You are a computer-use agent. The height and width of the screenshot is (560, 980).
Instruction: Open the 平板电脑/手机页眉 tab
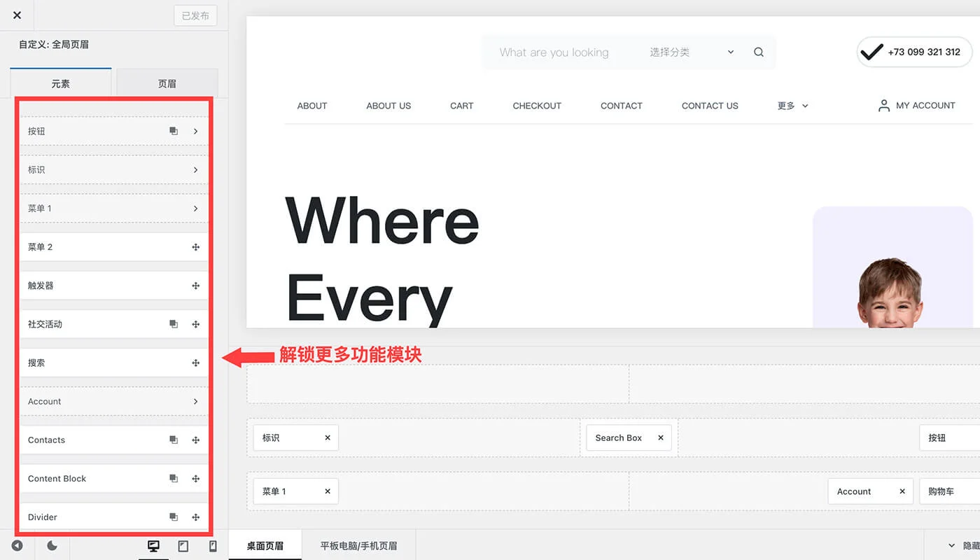point(359,544)
